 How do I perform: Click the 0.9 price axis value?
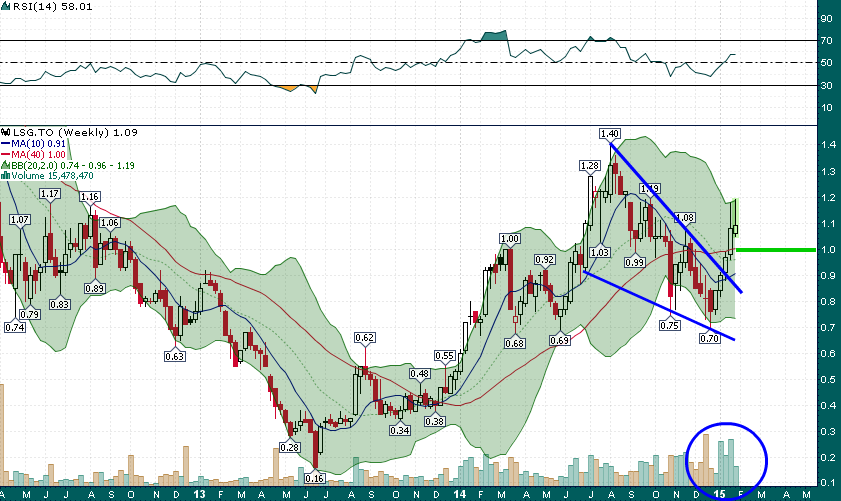click(828, 276)
